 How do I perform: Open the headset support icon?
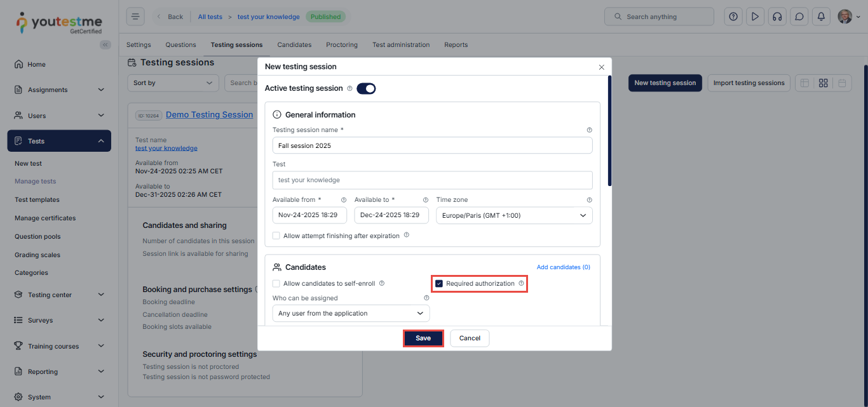point(776,17)
